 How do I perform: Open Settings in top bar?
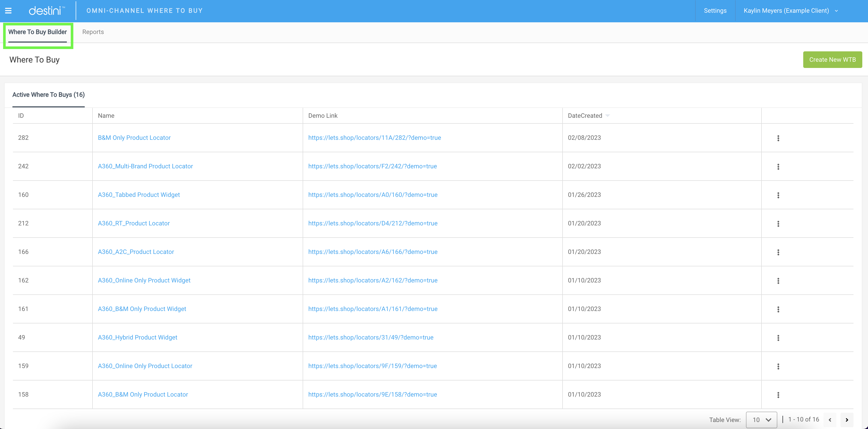715,11
